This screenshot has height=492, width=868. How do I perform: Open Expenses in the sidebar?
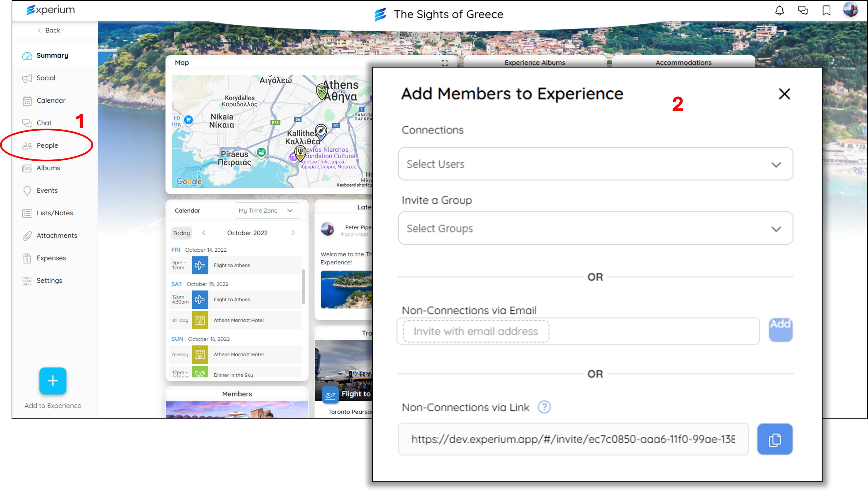[51, 258]
